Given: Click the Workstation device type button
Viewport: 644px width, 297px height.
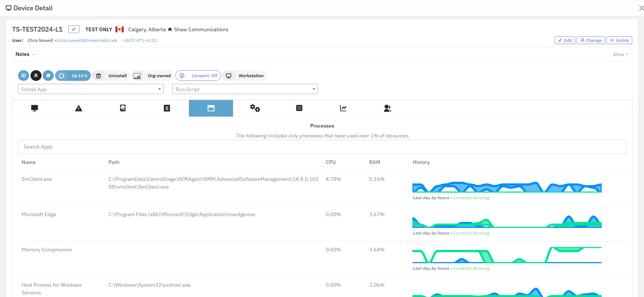Looking at the screenshot, I should point(244,76).
